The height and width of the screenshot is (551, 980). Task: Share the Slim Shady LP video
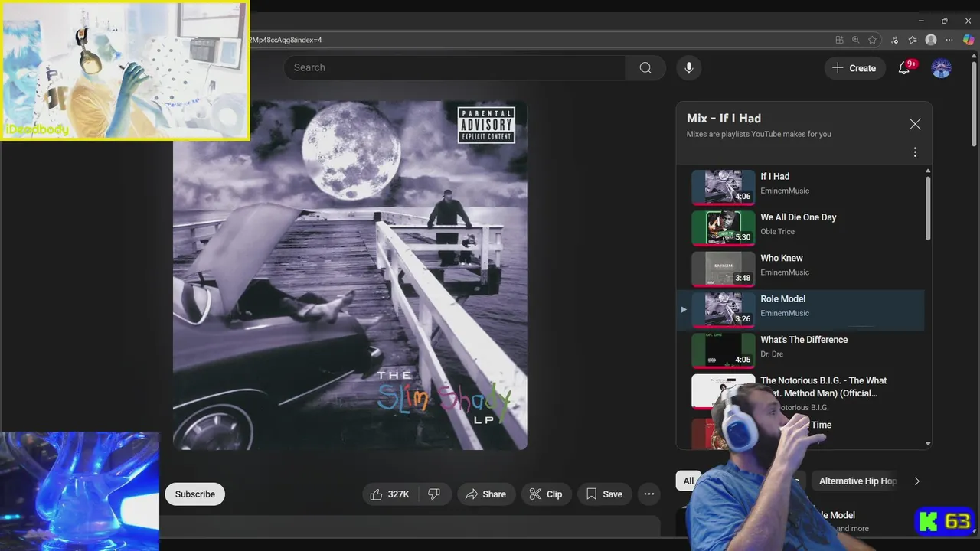(x=486, y=494)
